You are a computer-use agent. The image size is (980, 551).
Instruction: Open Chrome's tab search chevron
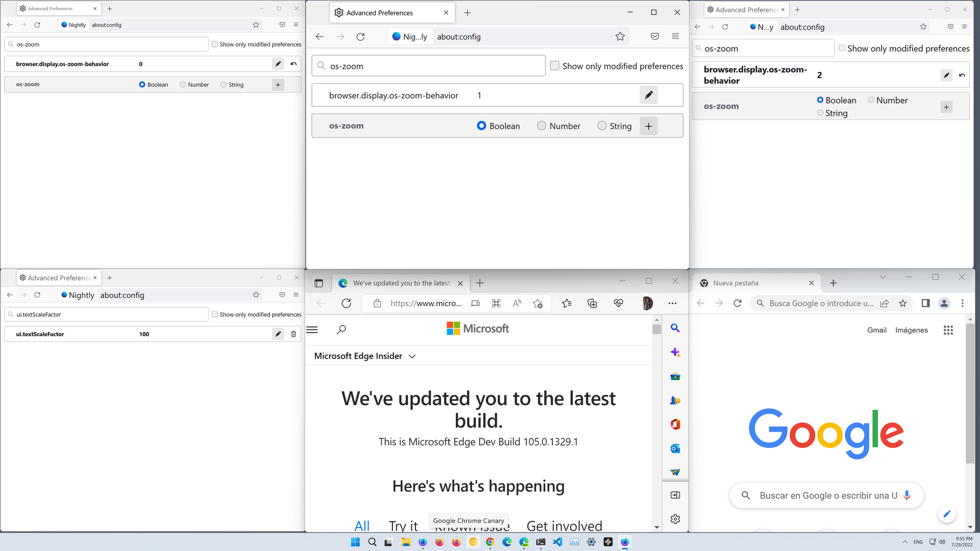point(883,277)
